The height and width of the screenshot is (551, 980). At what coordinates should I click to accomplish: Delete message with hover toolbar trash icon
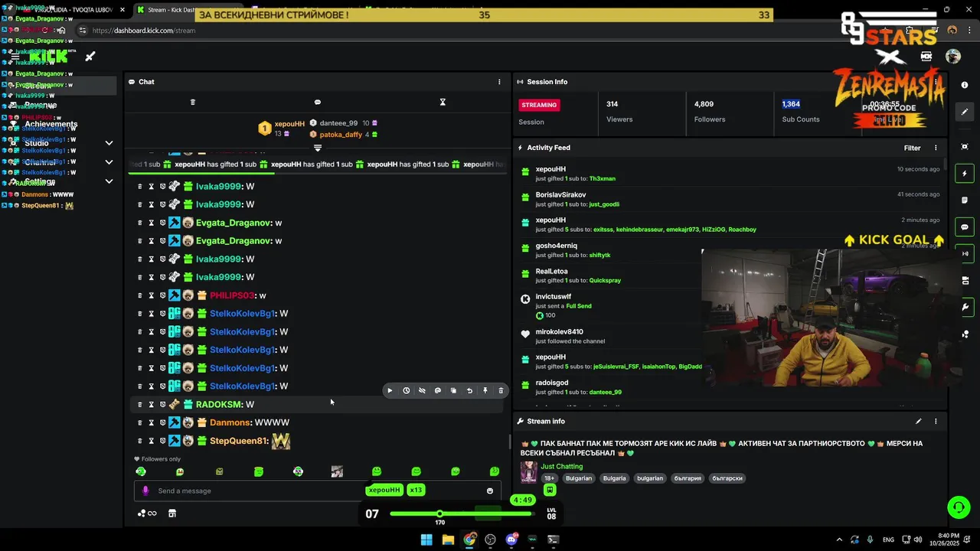point(501,390)
